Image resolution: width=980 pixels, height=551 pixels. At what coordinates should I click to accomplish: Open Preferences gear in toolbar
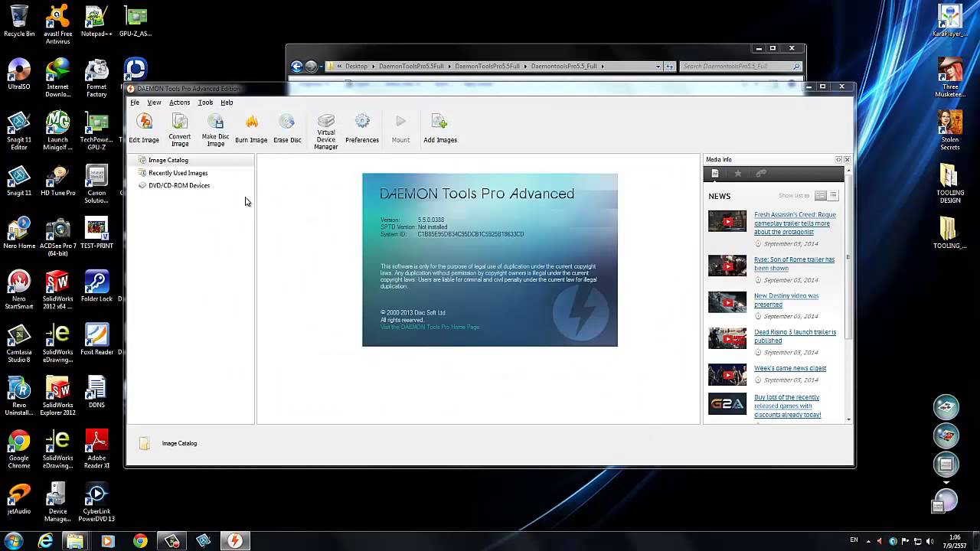tap(362, 129)
